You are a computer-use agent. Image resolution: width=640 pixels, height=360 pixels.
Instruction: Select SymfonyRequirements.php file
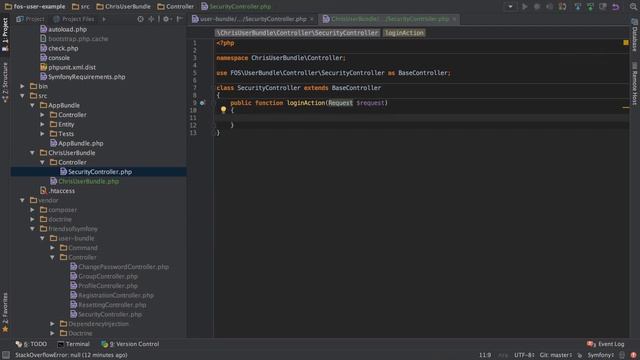click(x=82, y=77)
